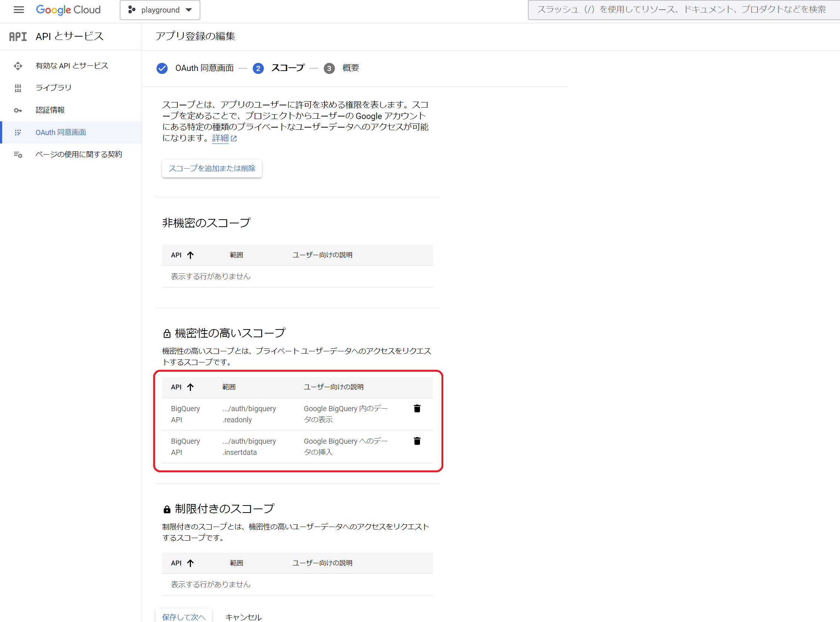Sort 機密性の高いスコープ table by API arrow
The image size is (840, 622).
pyautogui.click(x=190, y=387)
